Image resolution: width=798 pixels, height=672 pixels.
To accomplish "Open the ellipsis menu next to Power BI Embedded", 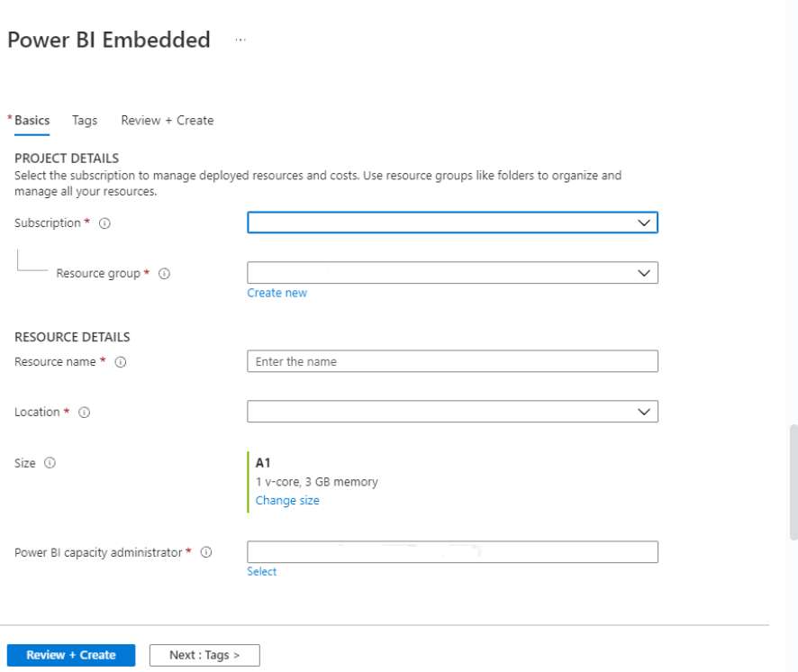I will pyautogui.click(x=240, y=40).
